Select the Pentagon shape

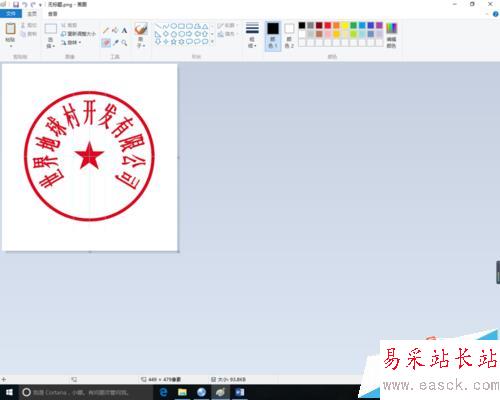[x=174, y=34]
